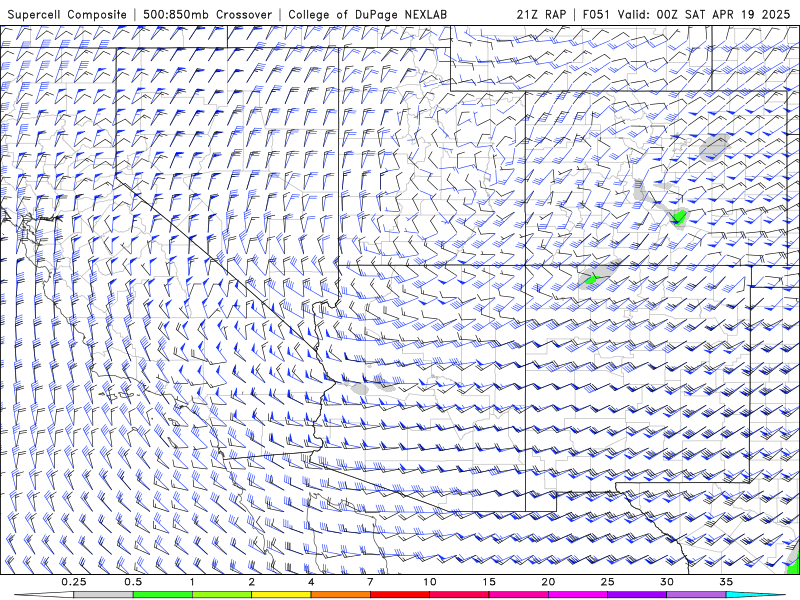This screenshot has height=600, width=800.
Task: Click the legend value 25
Action: [607, 582]
